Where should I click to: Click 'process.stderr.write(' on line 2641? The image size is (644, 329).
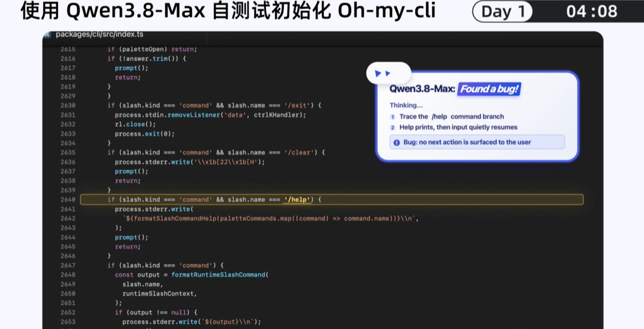tap(154, 209)
